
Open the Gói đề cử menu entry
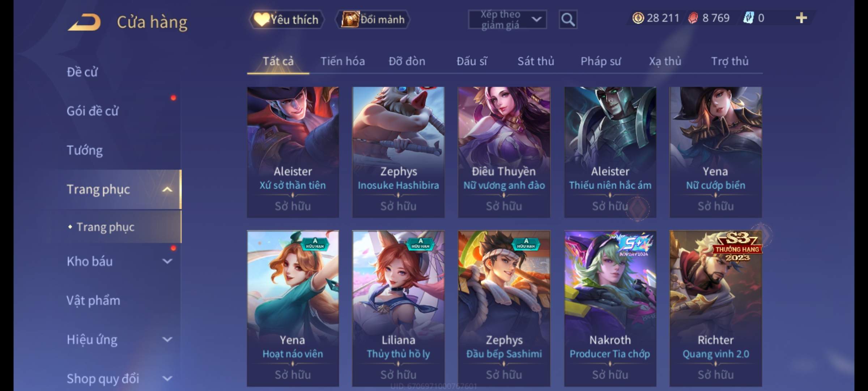pos(93,111)
